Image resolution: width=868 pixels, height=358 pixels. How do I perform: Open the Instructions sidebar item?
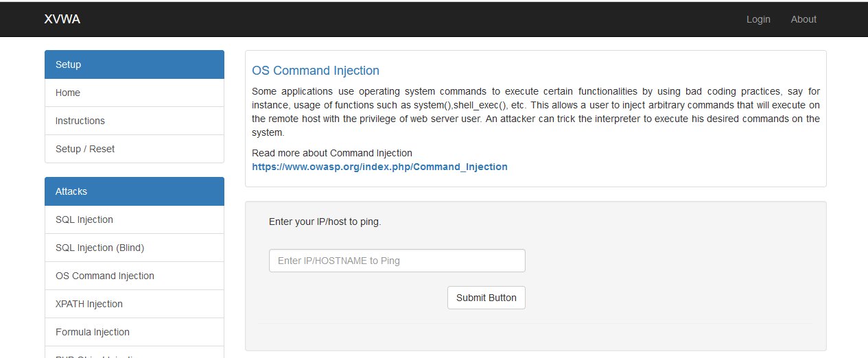click(134, 121)
